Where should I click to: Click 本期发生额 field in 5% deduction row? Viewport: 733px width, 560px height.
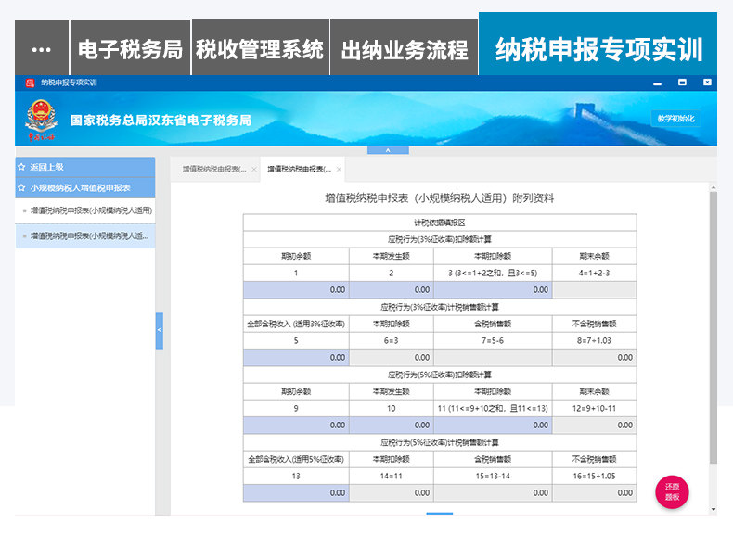[x=392, y=426]
